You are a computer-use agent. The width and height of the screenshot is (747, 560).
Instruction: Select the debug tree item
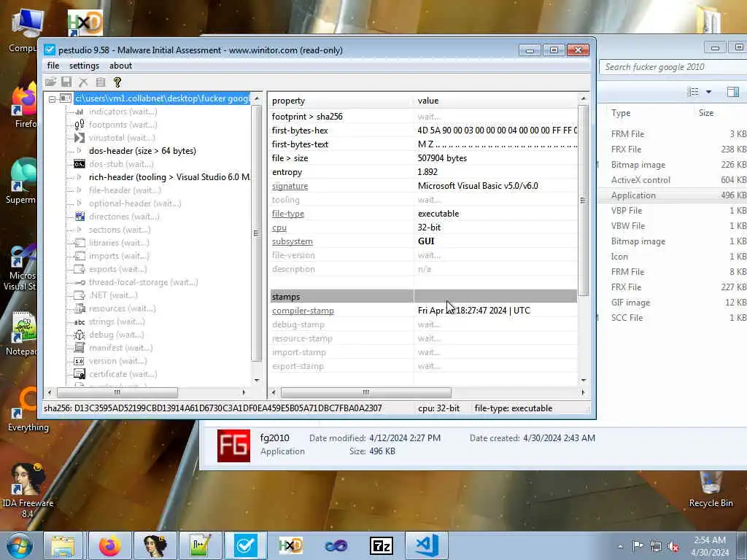116,335
